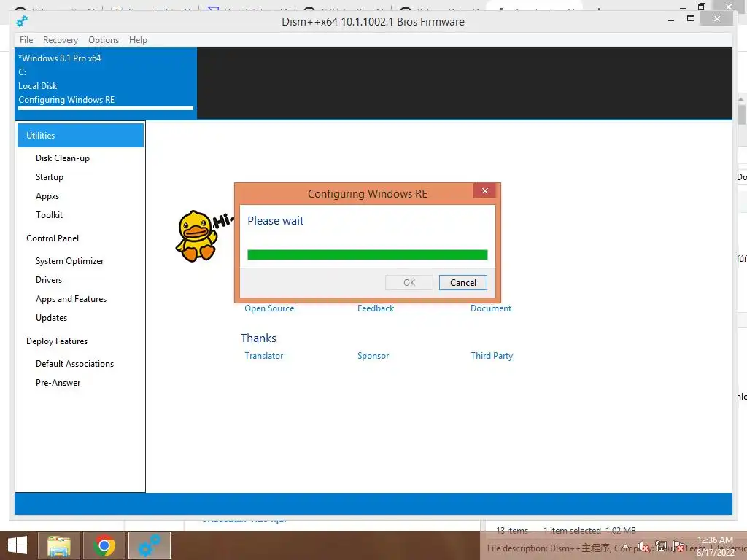Open the File menu

pos(26,40)
